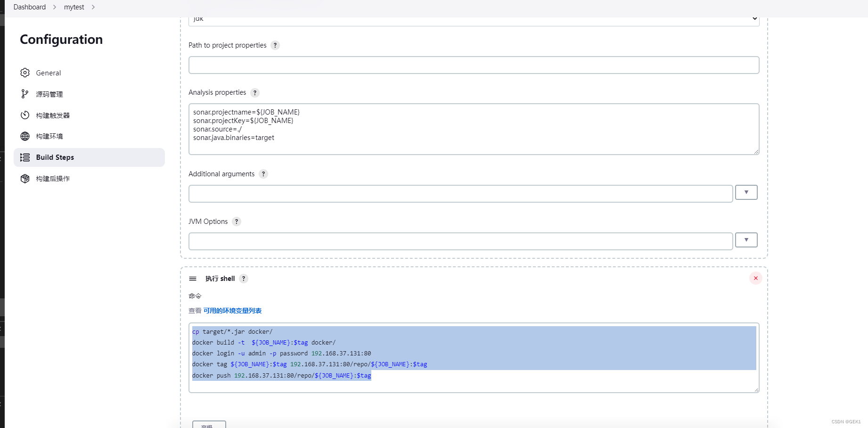Viewport: 868px width, 428px height.
Task: Grab the shell command editor resize handle
Action: click(756, 389)
